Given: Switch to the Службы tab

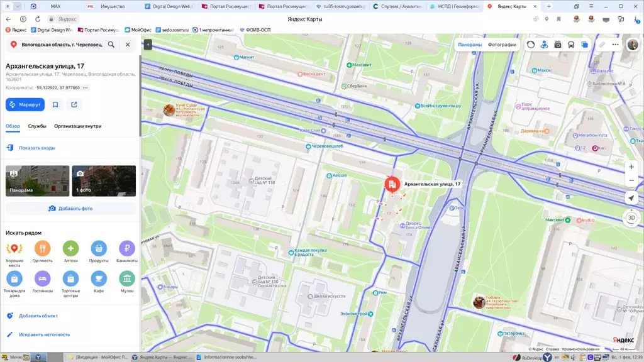Looking at the screenshot, I should (37, 126).
